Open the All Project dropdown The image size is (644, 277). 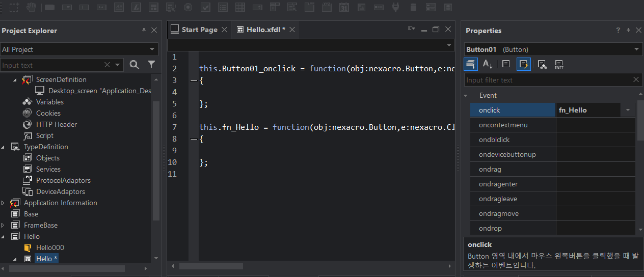tap(152, 49)
